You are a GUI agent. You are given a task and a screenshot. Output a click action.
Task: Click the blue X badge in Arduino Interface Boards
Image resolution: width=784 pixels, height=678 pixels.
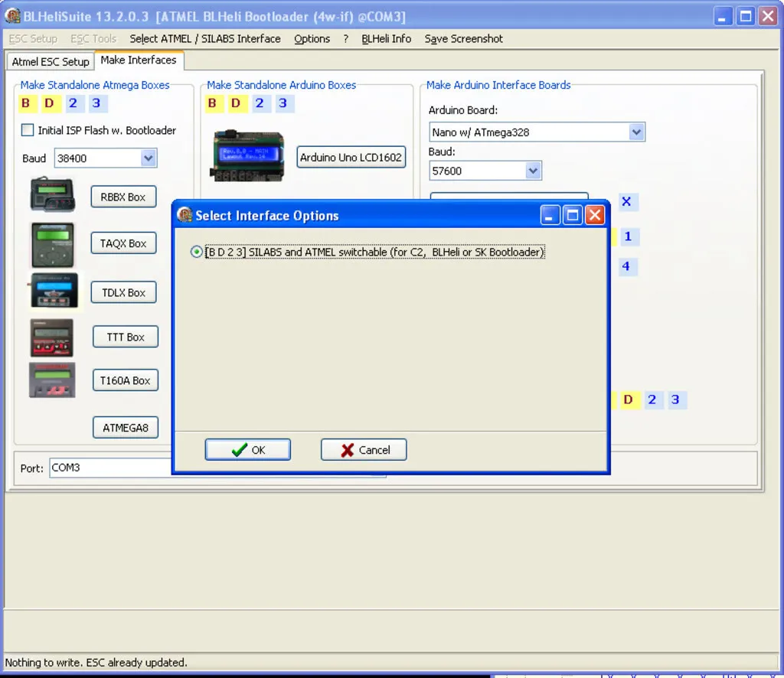[626, 202]
